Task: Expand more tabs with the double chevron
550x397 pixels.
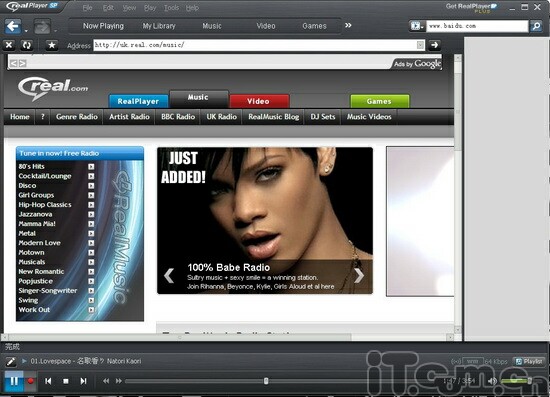Action: [348, 25]
